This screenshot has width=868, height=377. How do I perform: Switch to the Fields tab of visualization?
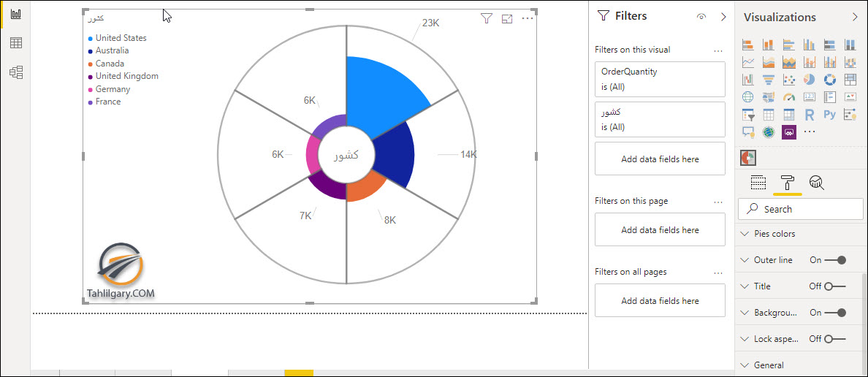coord(758,182)
